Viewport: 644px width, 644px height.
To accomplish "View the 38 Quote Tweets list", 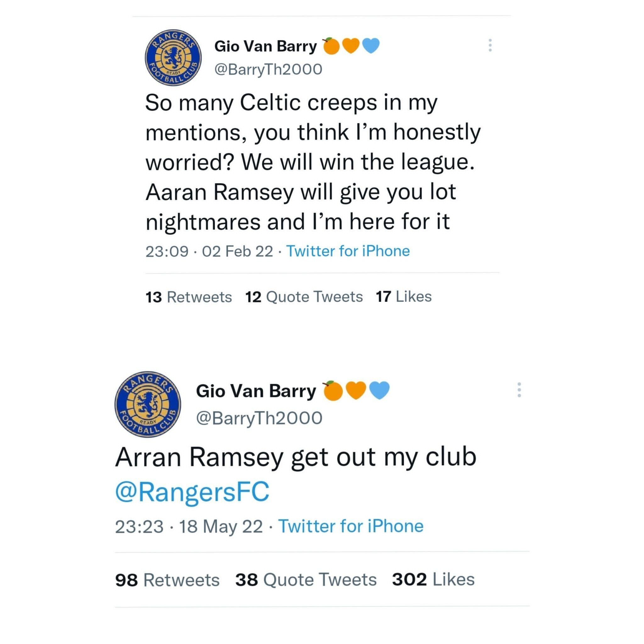I will coord(306,580).
